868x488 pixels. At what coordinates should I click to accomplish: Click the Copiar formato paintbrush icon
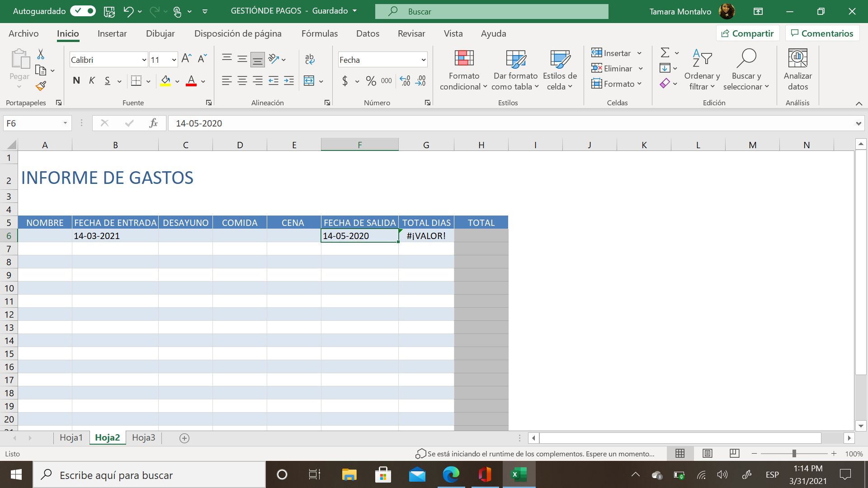pos(41,86)
